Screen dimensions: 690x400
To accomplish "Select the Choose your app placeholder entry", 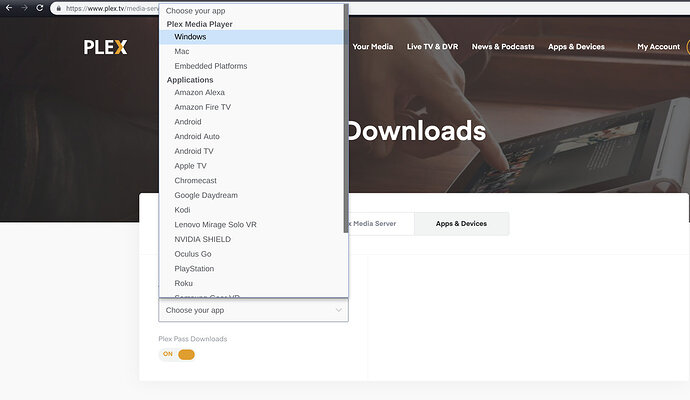I will (251, 11).
